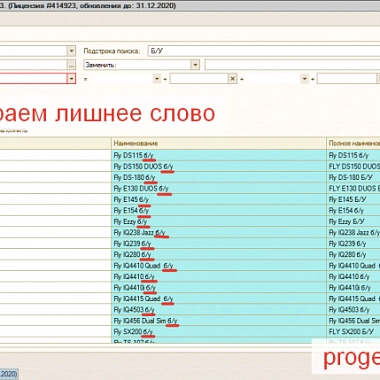Click FLY DS150 DUOS in Полное наименование column
Screen dimensions: 380x380
354,166
